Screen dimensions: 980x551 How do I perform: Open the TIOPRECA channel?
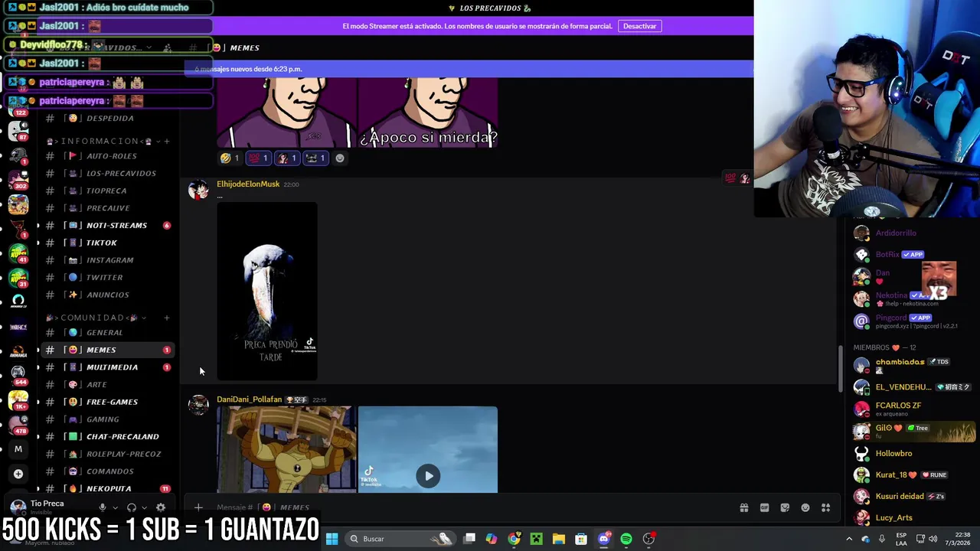tap(106, 191)
